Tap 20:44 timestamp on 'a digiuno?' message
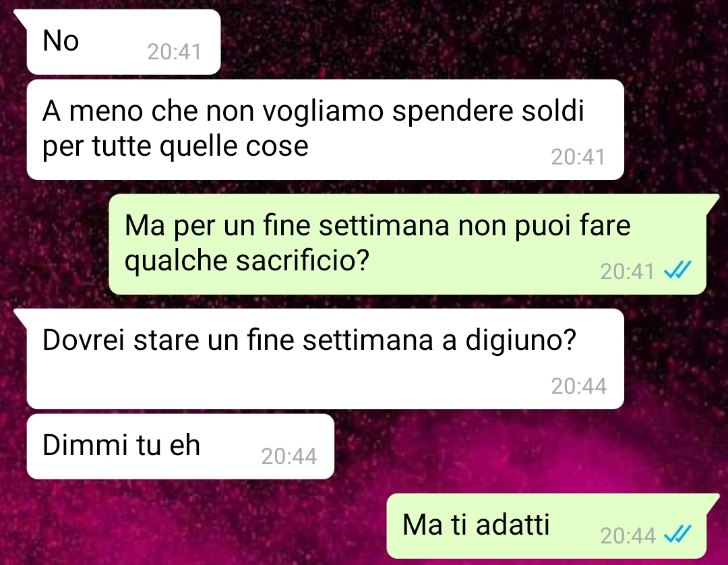This screenshot has width=728, height=565. (x=578, y=386)
